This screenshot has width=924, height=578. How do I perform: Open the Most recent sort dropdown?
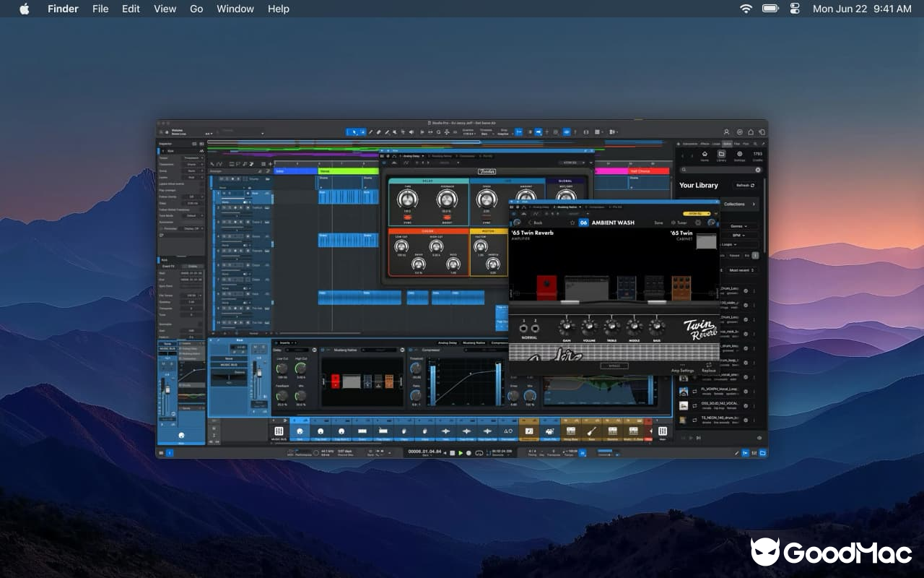pyautogui.click(x=741, y=270)
